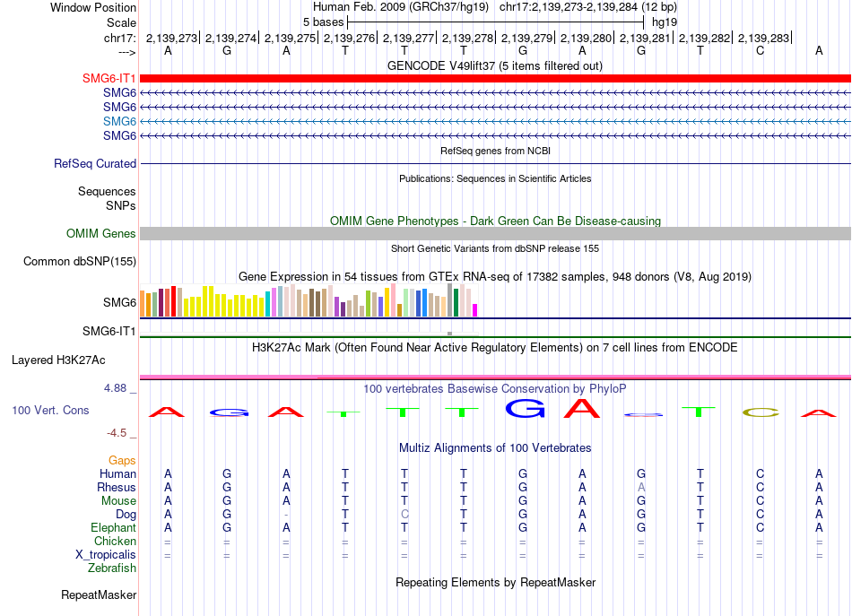Image resolution: width=852 pixels, height=616 pixels.
Task: Click the chr17: ruler label
Action: [x=119, y=38]
